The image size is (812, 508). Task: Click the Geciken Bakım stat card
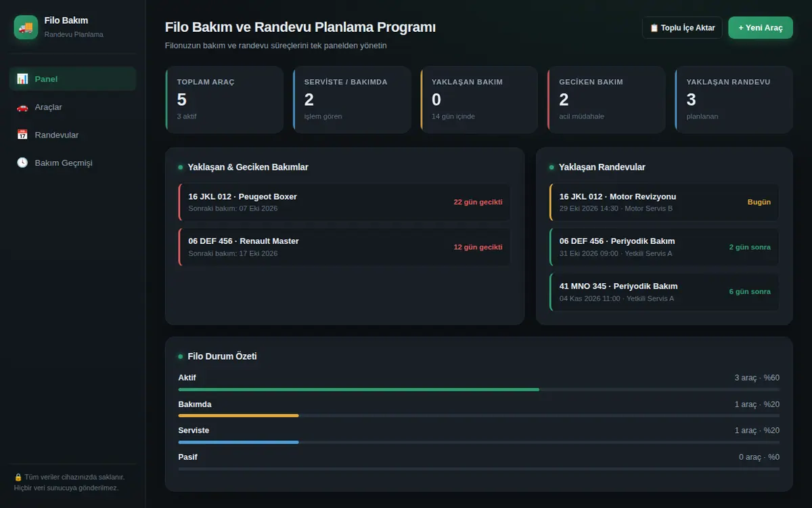pos(606,100)
